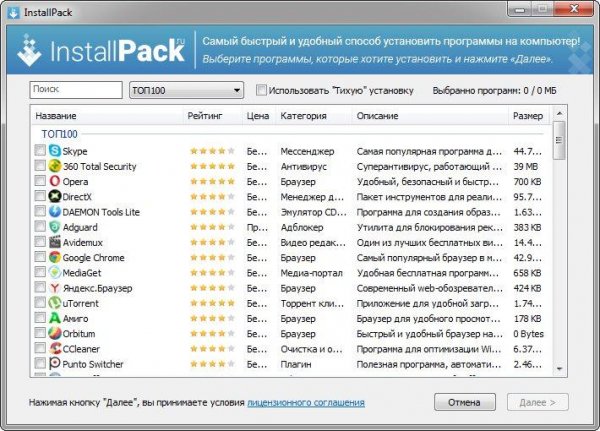Screen dimensions: 600x431
Task: Collapse the ТОП100 group header
Action: pyautogui.click(x=59, y=134)
